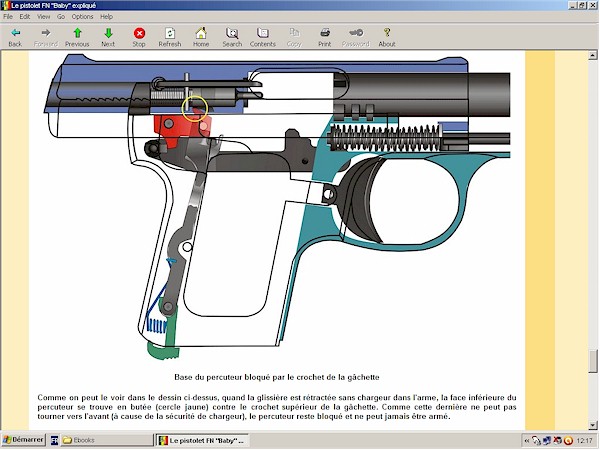This screenshot has width=600, height=450.
Task: Click the caption "Base du percuteur bloqué"
Action: click(277, 377)
